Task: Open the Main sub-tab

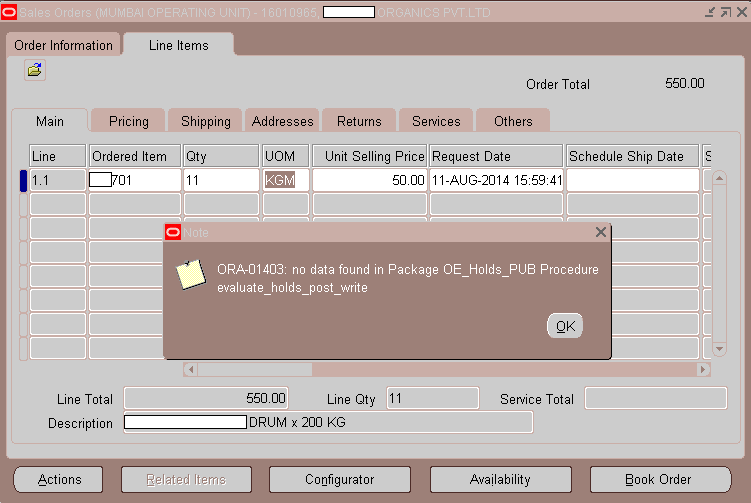Action: point(50,121)
